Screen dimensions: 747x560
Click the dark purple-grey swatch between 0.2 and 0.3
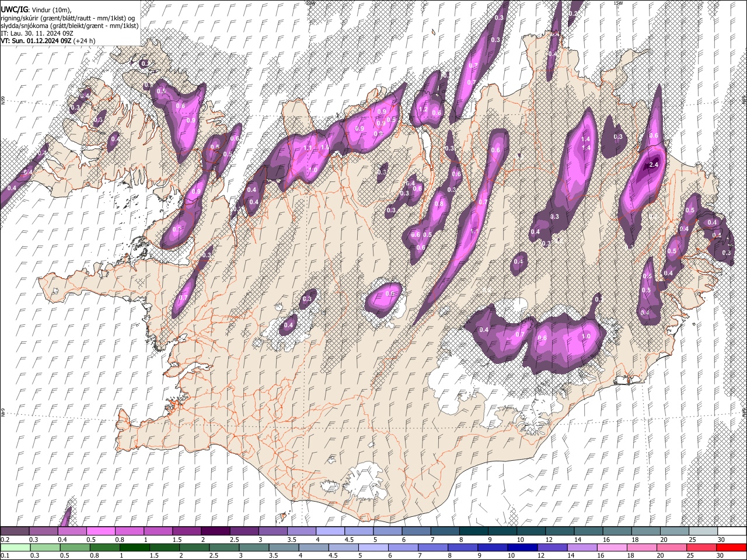click(15, 531)
